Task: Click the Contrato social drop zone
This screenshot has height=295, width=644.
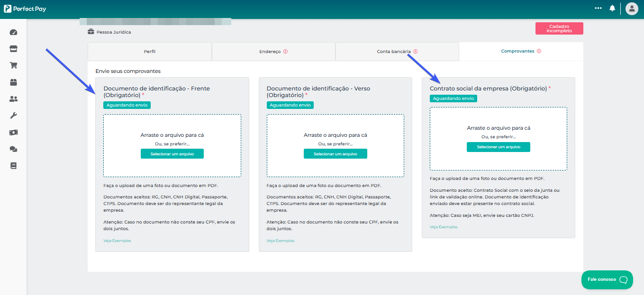Action: click(x=499, y=139)
